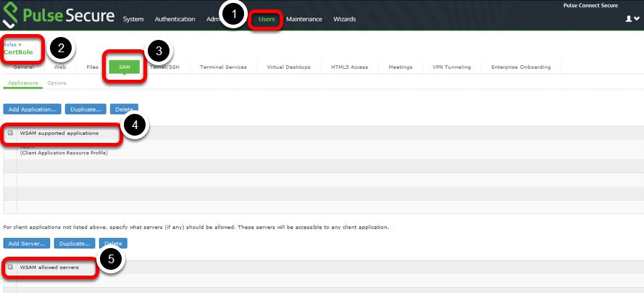This screenshot has width=644, height=293.
Task: Switch to the Options sub-tab
Action: click(x=57, y=83)
